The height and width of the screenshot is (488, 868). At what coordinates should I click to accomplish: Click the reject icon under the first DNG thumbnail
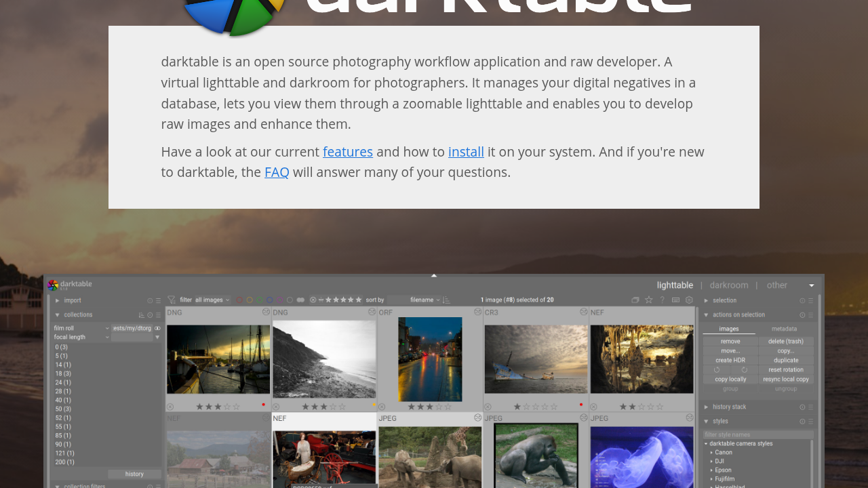(170, 407)
